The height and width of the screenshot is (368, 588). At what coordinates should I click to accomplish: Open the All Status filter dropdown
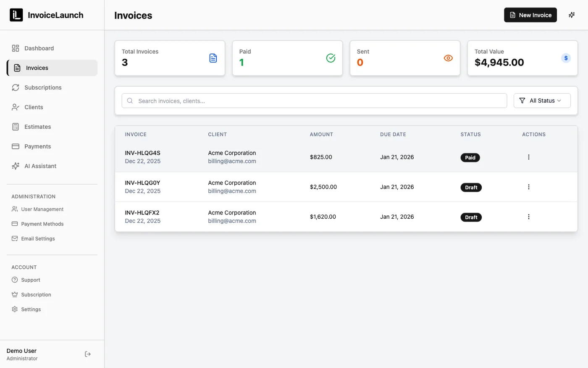click(x=542, y=101)
